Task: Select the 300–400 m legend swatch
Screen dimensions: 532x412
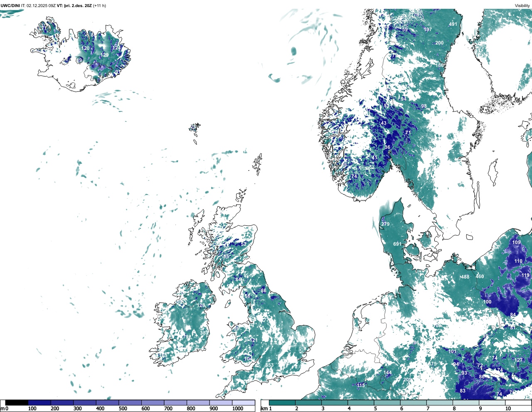Action: 85,402
